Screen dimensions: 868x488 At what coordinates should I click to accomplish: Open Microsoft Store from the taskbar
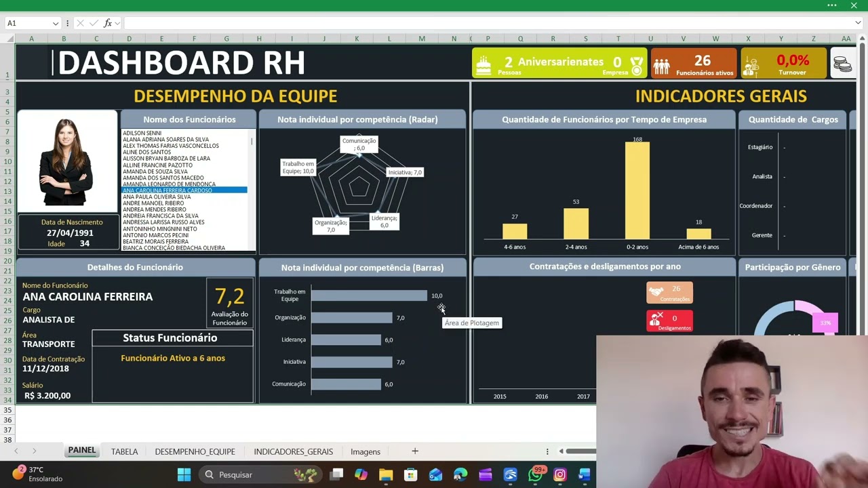click(x=410, y=474)
